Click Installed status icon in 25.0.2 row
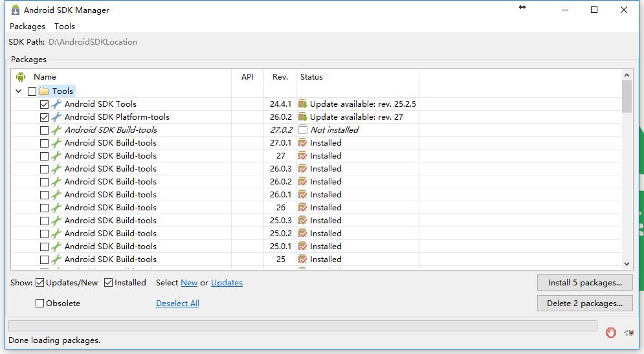 pyautogui.click(x=303, y=233)
